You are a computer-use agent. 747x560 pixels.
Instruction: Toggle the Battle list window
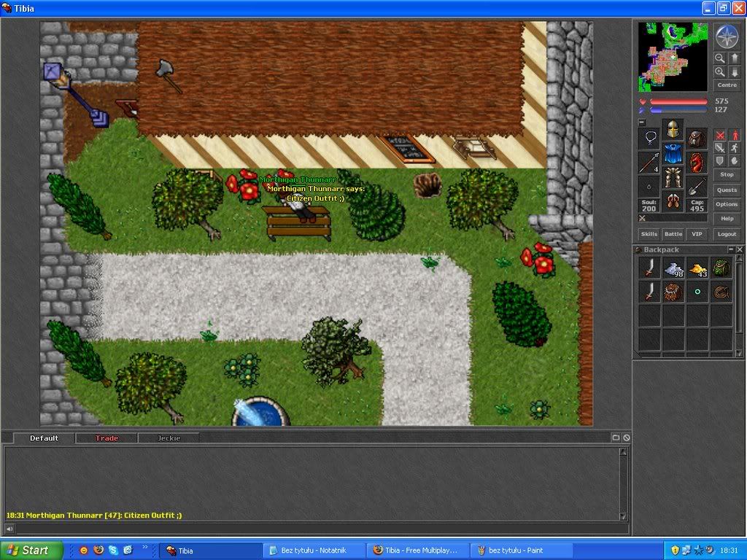pyautogui.click(x=673, y=234)
